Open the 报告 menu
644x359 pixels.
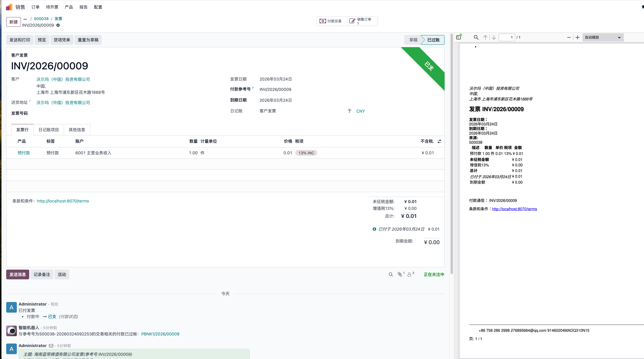[x=83, y=7]
